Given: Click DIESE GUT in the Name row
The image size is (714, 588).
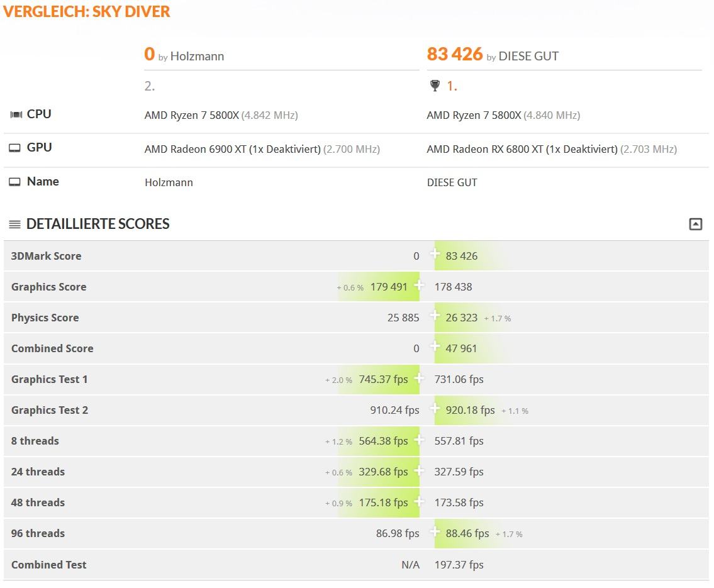Looking at the screenshot, I should (x=452, y=182).
